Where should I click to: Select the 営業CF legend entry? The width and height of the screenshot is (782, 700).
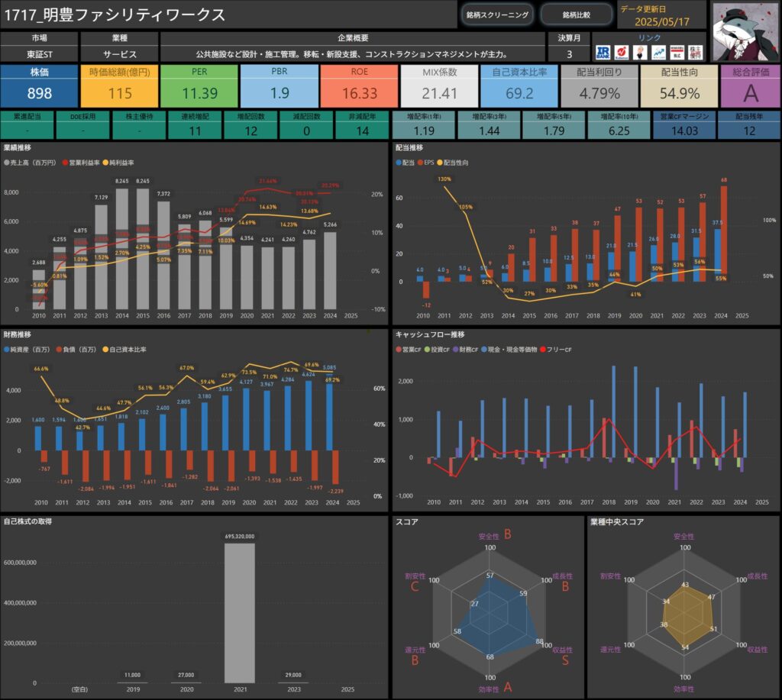[x=409, y=350]
